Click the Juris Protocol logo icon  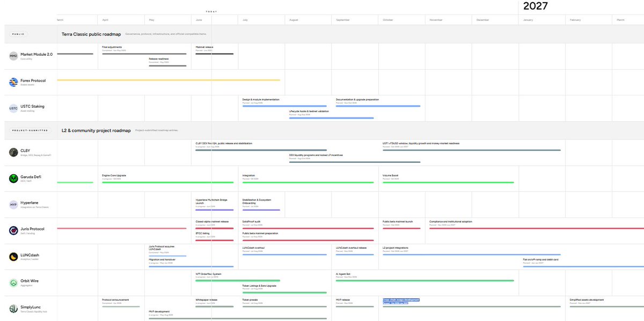click(x=13, y=231)
